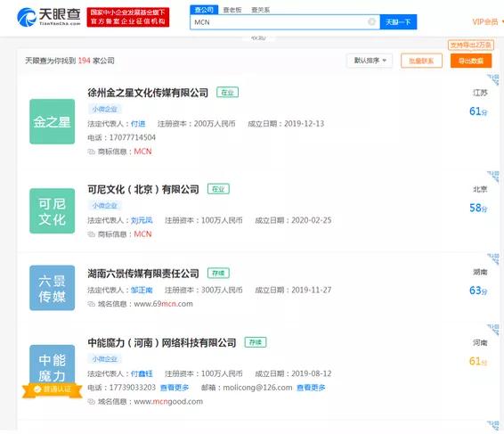Open the 金之星 company logo tile
The height and width of the screenshot is (434, 504).
coord(52,121)
